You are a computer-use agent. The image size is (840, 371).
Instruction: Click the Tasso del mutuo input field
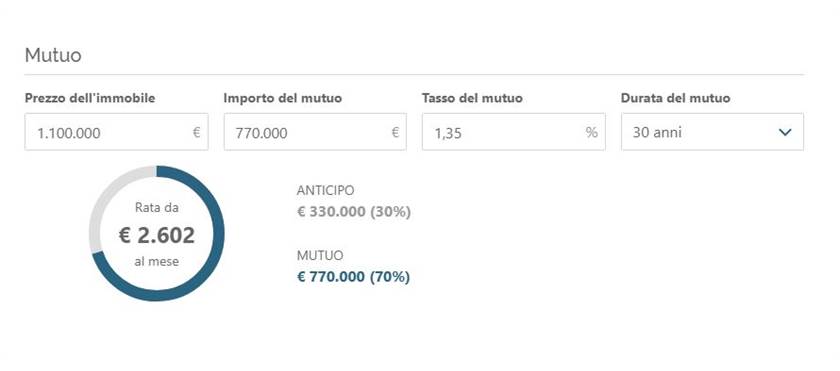pyautogui.click(x=514, y=132)
